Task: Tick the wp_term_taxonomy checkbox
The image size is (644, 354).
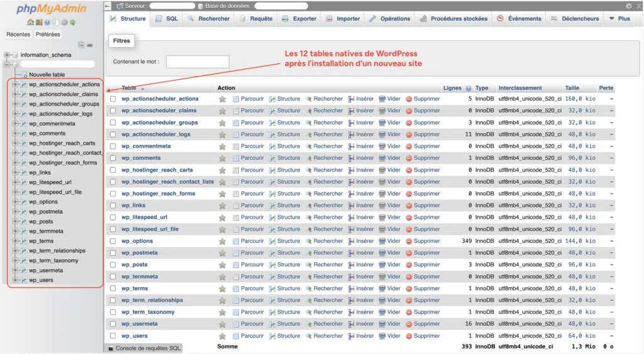Action: [x=113, y=312]
